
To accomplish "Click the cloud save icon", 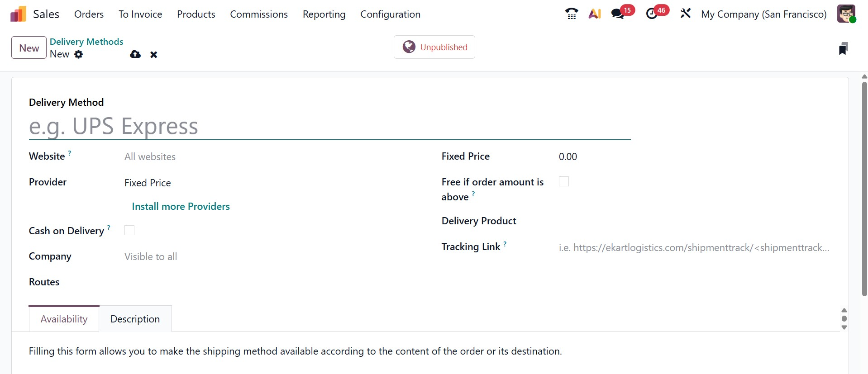I will [135, 55].
